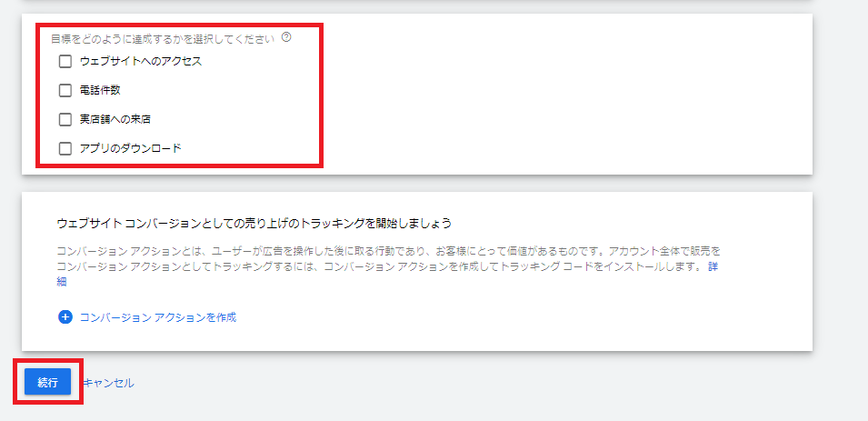868x421 pixels.
Task: Open the help icon beside 目標をどのように達成するか
Action: click(286, 37)
